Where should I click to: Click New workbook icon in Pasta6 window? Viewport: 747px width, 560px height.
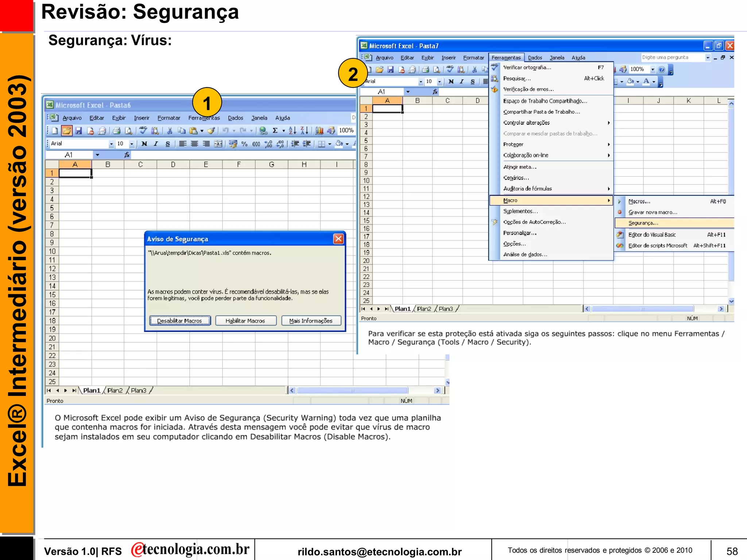tap(55, 131)
